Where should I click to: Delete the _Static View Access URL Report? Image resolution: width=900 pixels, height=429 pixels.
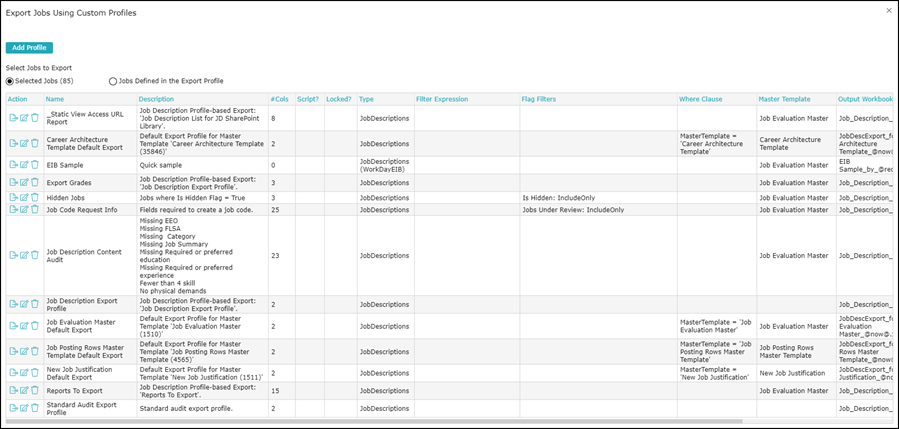click(34, 117)
